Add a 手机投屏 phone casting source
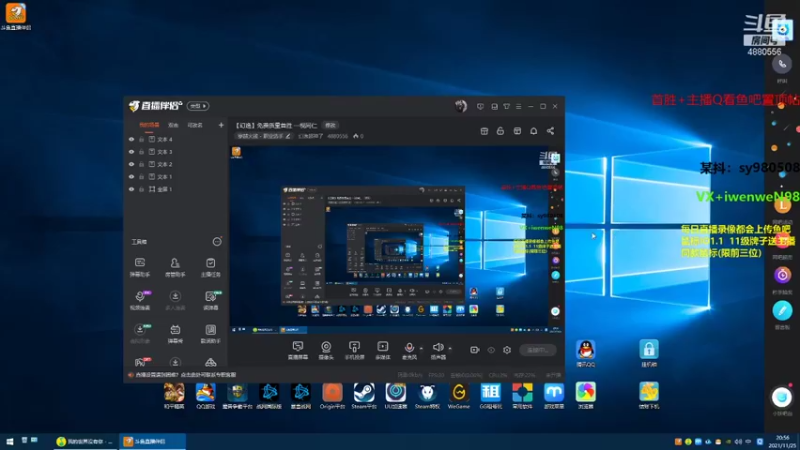This screenshot has width=800, height=450. pyautogui.click(x=355, y=351)
